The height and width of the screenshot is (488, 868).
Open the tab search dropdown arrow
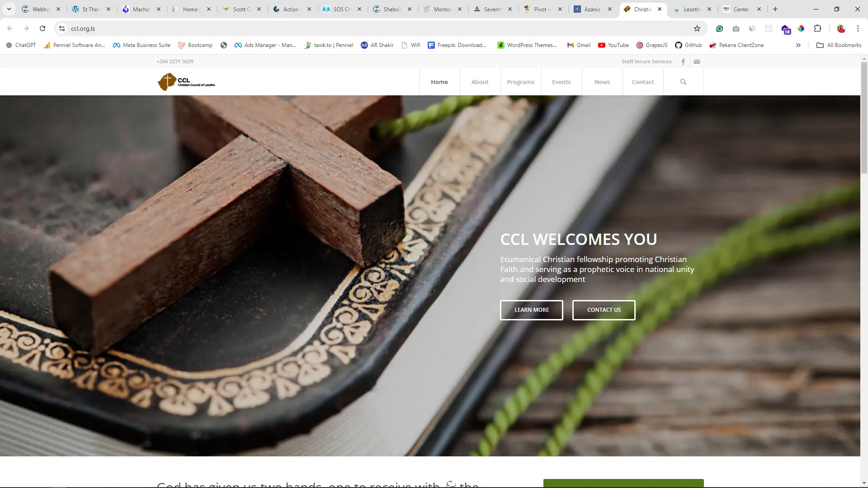(x=9, y=9)
